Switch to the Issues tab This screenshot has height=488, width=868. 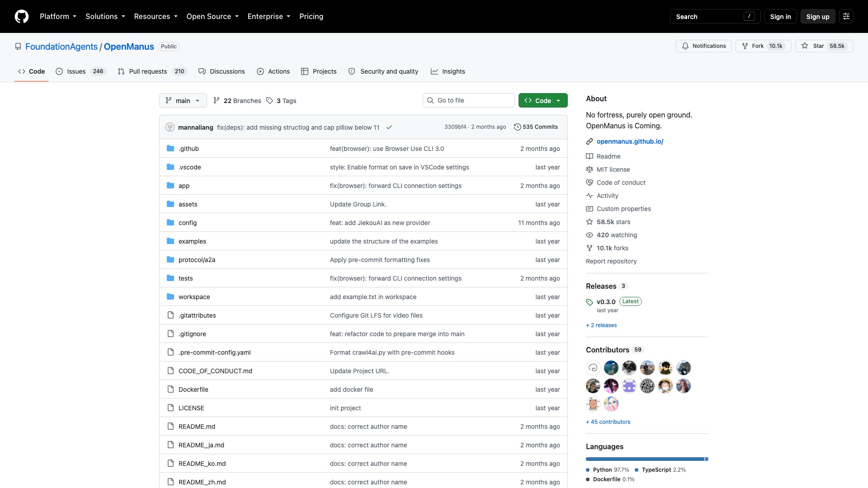(x=80, y=71)
